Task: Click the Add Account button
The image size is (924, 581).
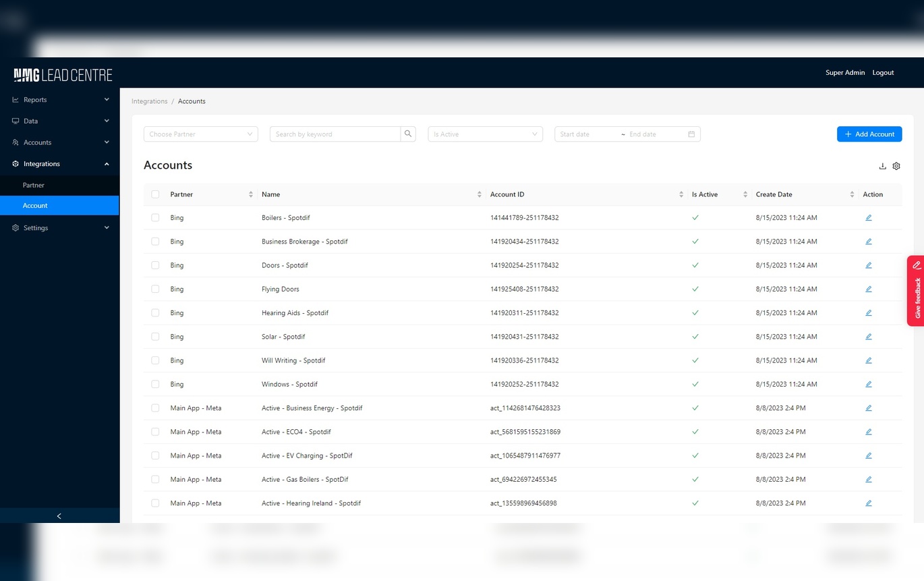Action: [869, 134]
